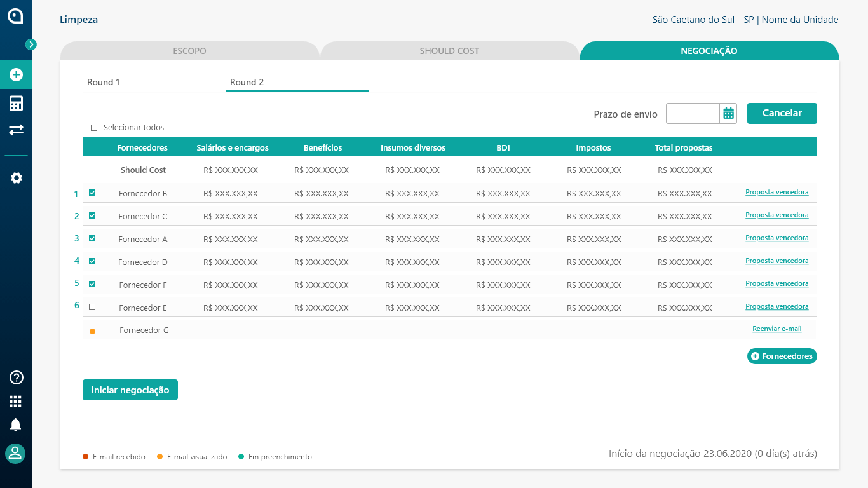868x488 pixels.
Task: Check the Fornecedor E checkbox
Action: (x=92, y=307)
